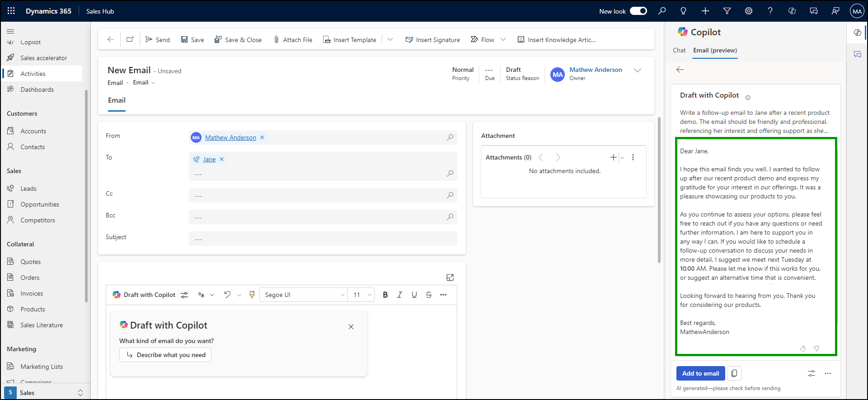
Task: Open the settings gear
Action: click(x=749, y=11)
